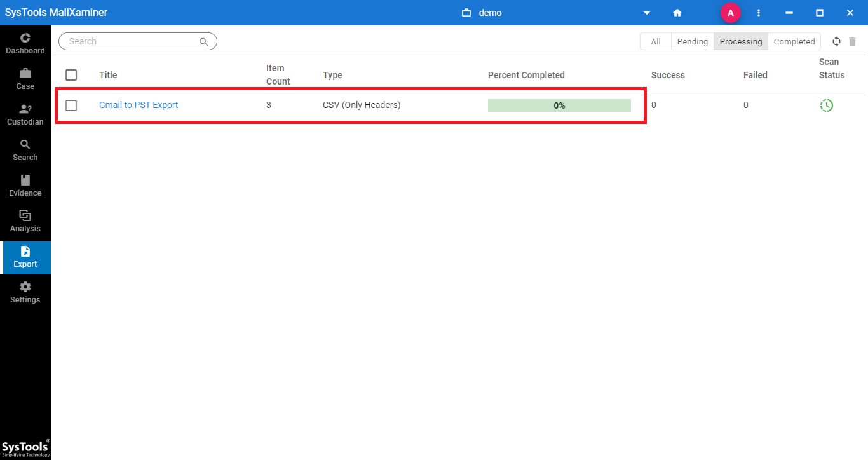Open Settings from the sidebar
The image size is (868, 460).
[x=25, y=292]
